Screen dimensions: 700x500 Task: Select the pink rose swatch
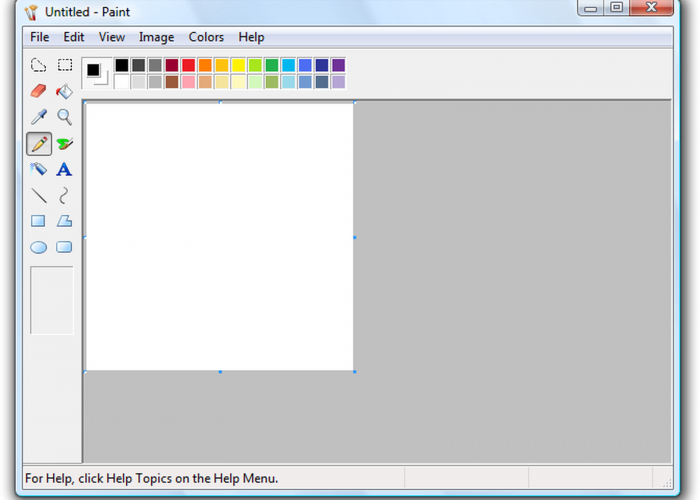click(x=188, y=82)
